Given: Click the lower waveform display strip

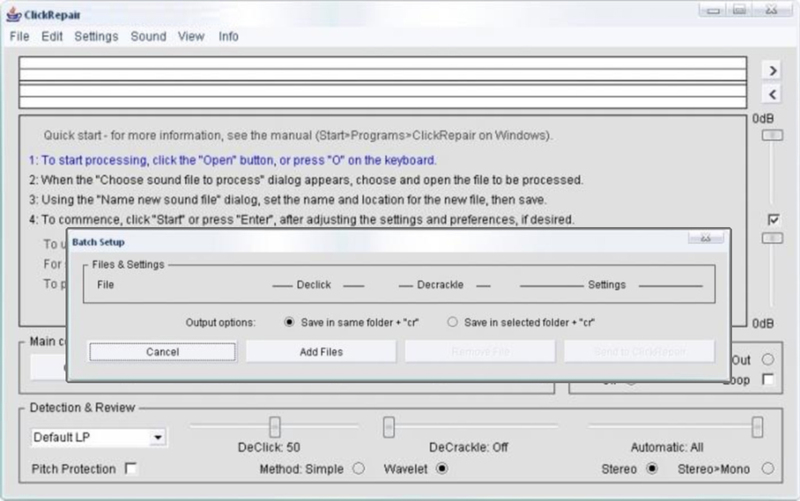Looking at the screenshot, I should click(x=383, y=96).
